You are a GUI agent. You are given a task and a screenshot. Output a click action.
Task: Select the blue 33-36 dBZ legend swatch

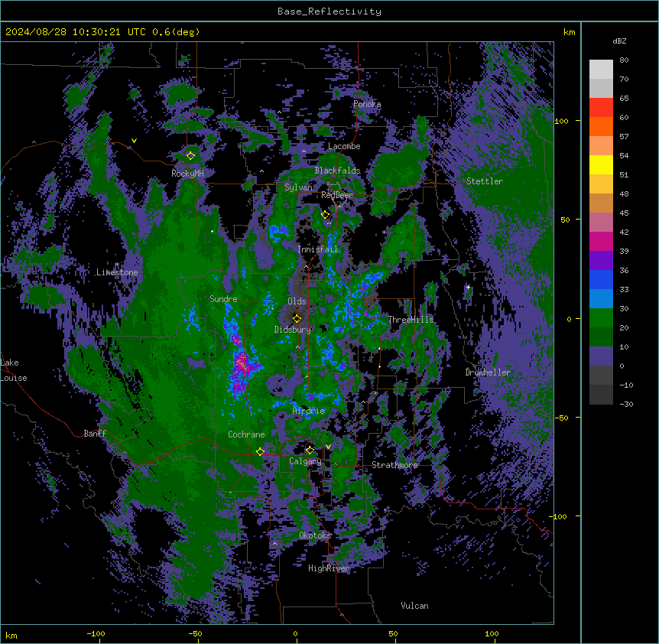point(601,280)
